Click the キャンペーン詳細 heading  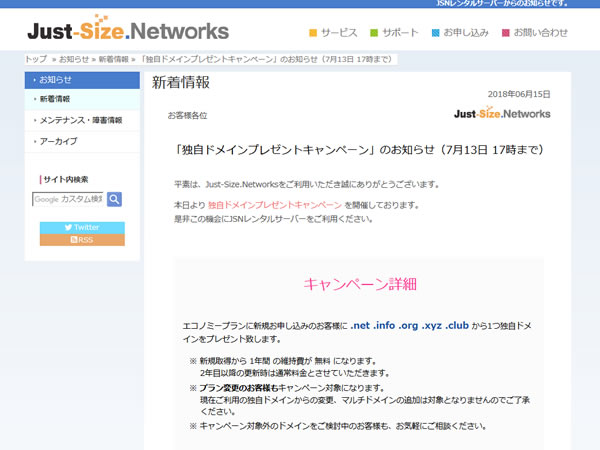tap(360, 284)
